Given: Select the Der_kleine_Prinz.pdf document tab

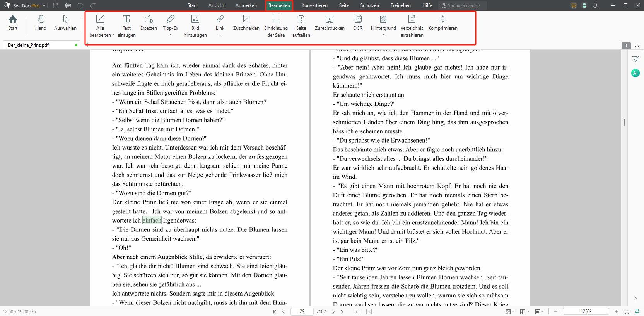Looking at the screenshot, I should click(42, 45).
